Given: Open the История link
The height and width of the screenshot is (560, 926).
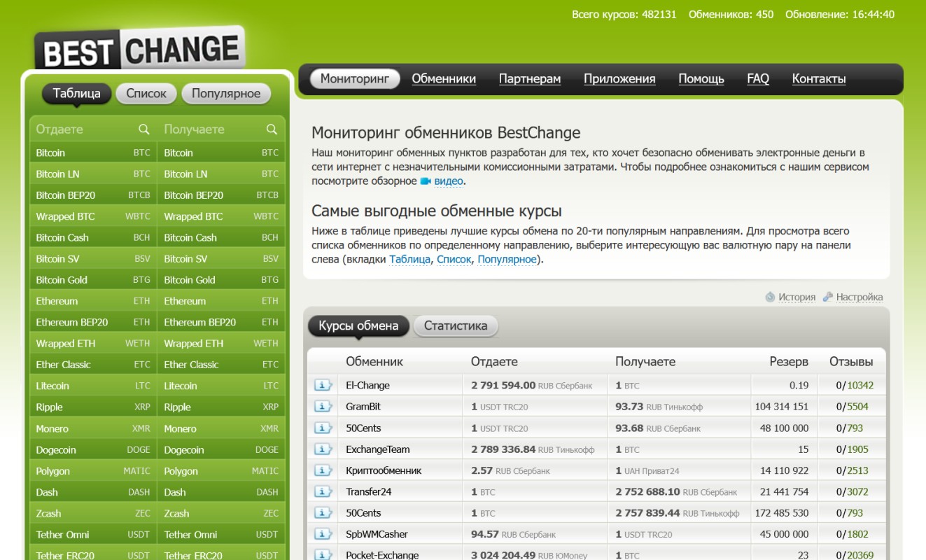Looking at the screenshot, I should pos(797,297).
